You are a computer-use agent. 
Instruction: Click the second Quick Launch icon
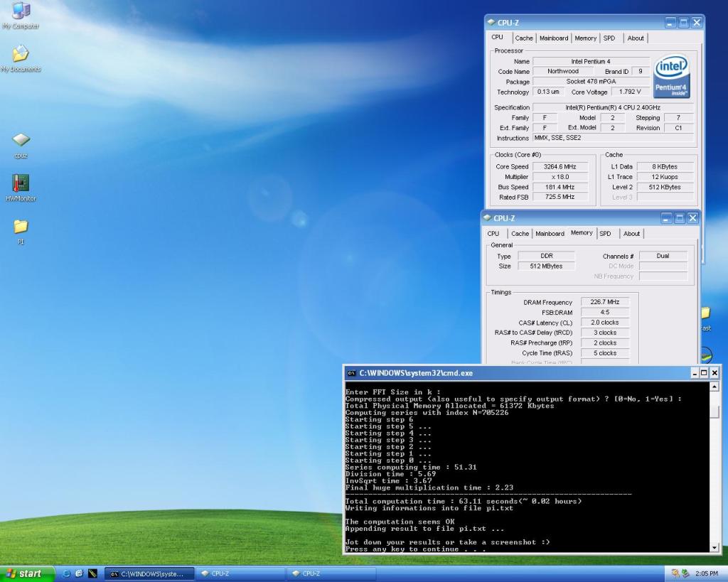[79, 573]
